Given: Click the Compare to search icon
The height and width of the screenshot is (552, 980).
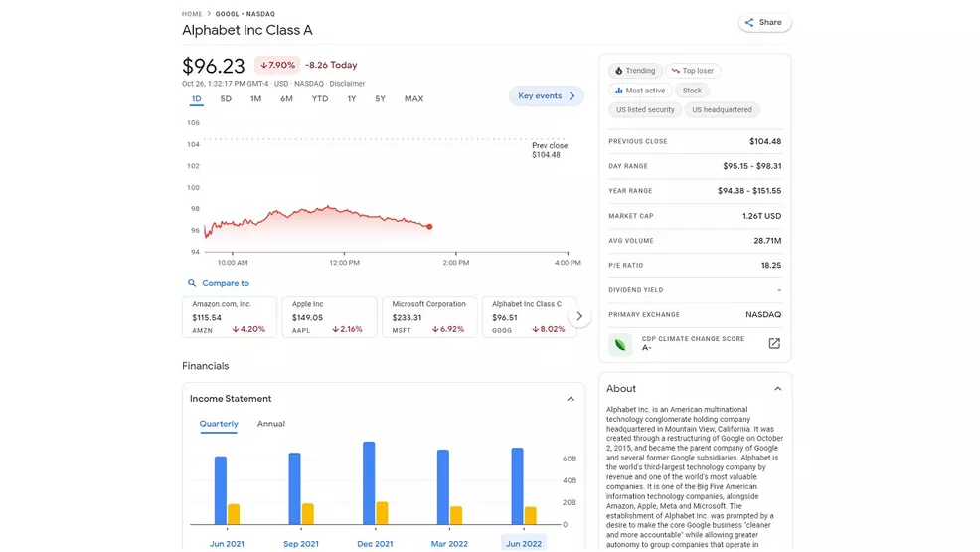Looking at the screenshot, I should (x=192, y=283).
